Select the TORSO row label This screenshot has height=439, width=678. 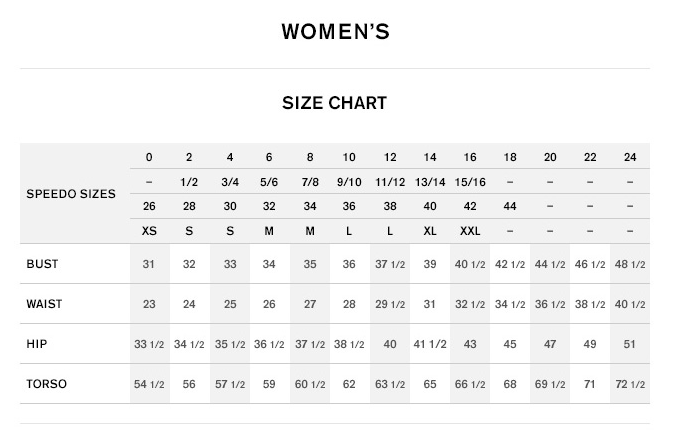pyautogui.click(x=45, y=383)
